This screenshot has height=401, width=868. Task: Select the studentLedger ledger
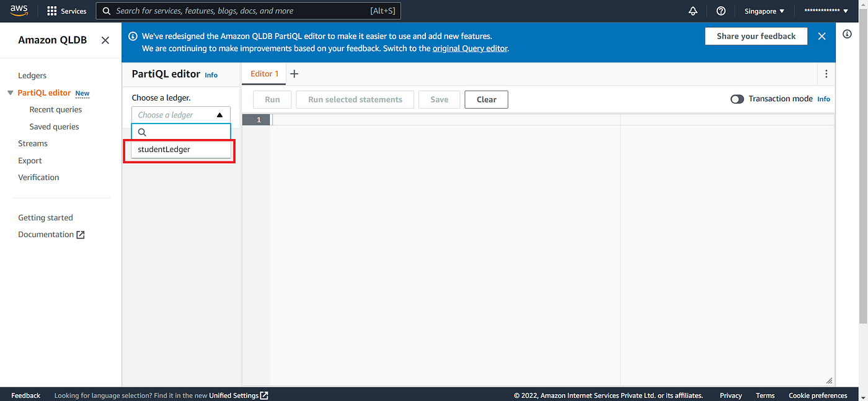click(x=164, y=149)
